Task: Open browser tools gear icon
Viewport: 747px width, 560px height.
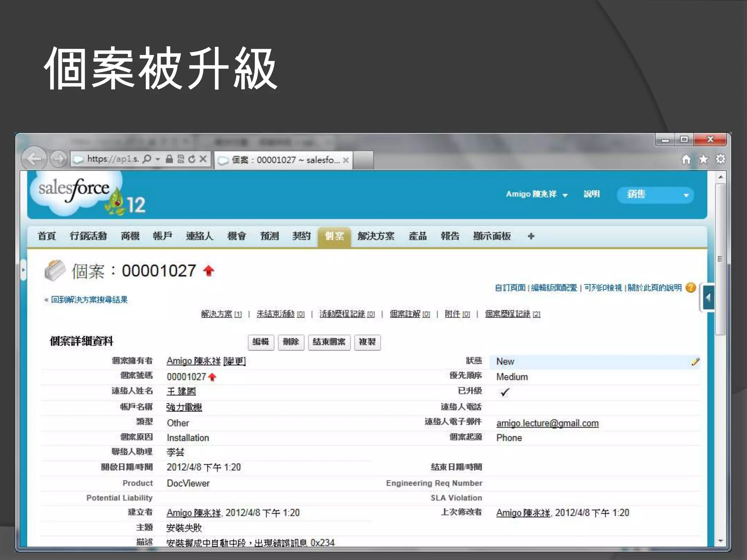Action: (720, 159)
